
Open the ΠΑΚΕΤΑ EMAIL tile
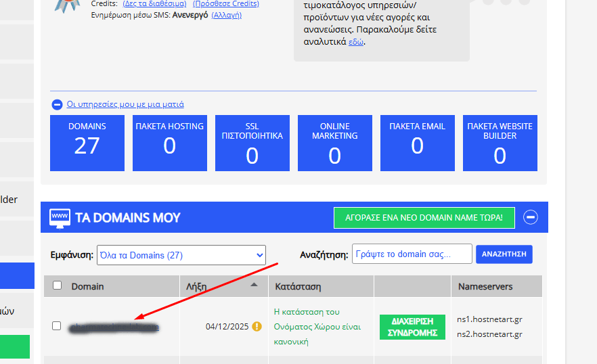pos(418,143)
